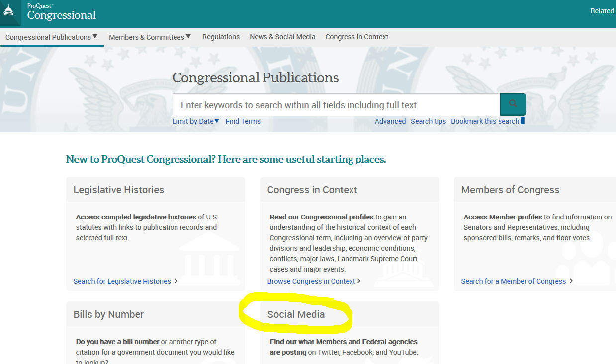Image resolution: width=616 pixels, height=364 pixels.
Task: Click the Related link in header
Action: pos(603,11)
